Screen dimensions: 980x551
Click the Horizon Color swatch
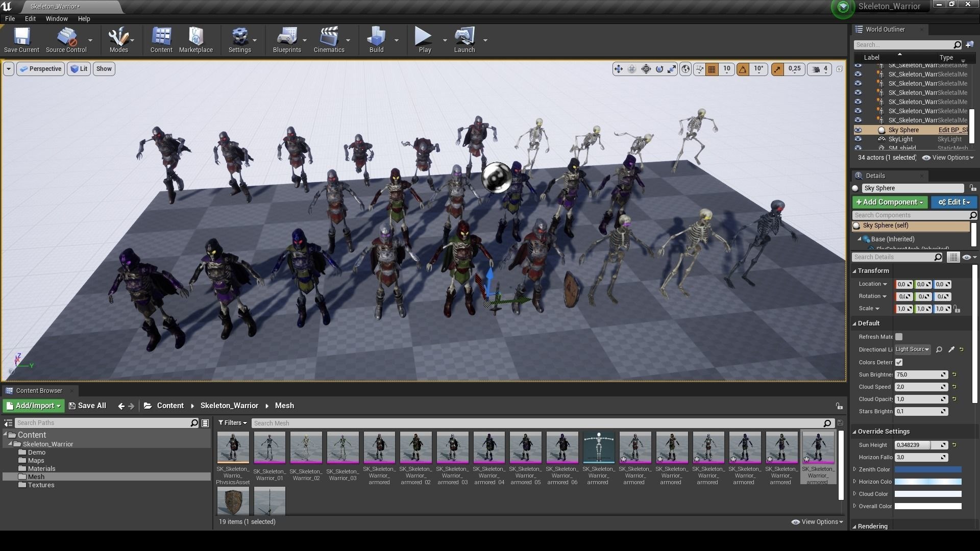928,482
